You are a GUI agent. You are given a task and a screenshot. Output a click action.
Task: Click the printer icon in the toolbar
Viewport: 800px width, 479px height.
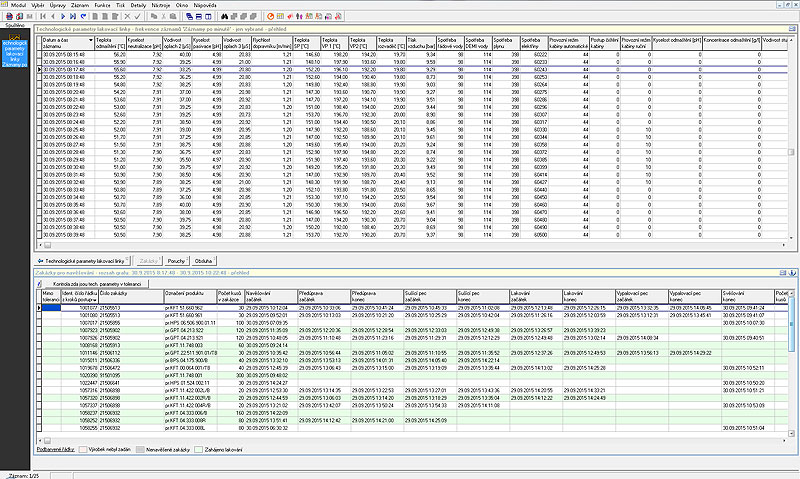[x=8, y=18]
